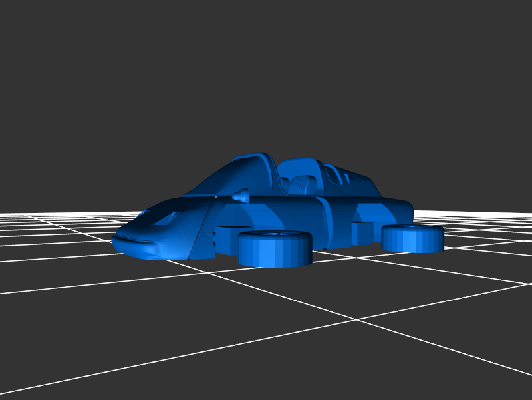Click the small side mirror on the car
Viewport: 532px width, 400px height.
coord(241,195)
